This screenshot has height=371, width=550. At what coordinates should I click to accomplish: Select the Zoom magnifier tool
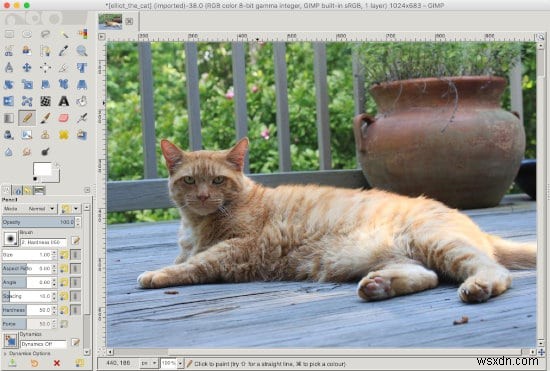pos(82,51)
